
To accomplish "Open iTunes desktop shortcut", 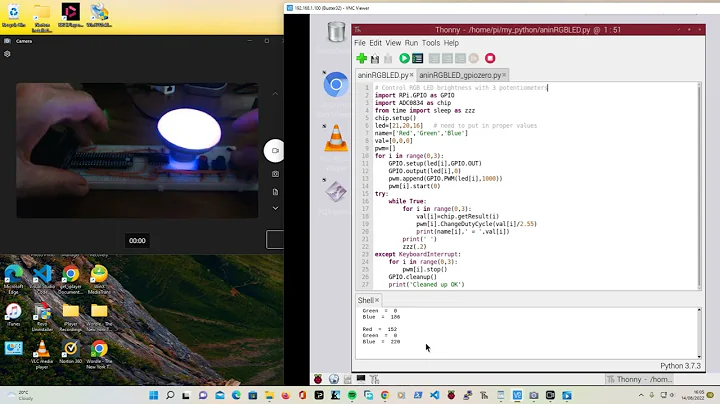I will click(14, 315).
